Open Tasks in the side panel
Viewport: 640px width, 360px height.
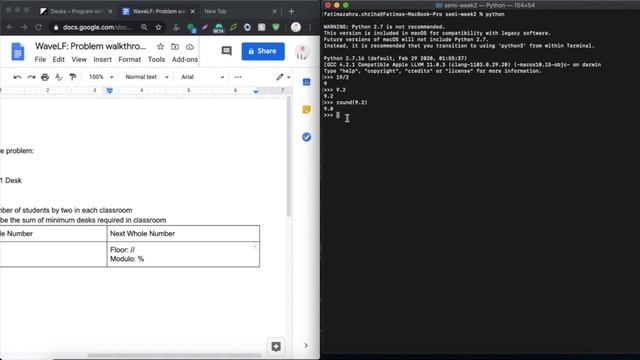(307, 137)
